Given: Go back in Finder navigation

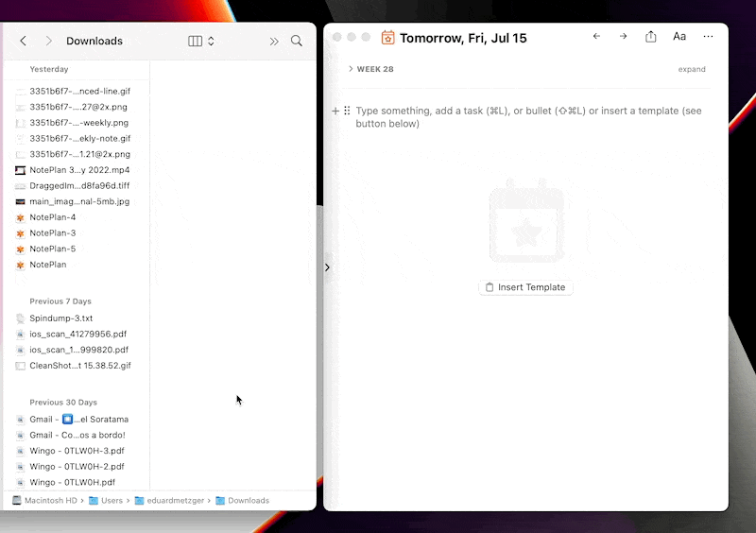Looking at the screenshot, I should [x=23, y=41].
